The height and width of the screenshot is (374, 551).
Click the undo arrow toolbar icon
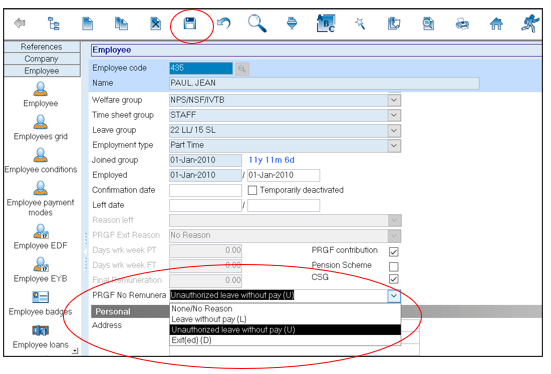pyautogui.click(x=223, y=24)
